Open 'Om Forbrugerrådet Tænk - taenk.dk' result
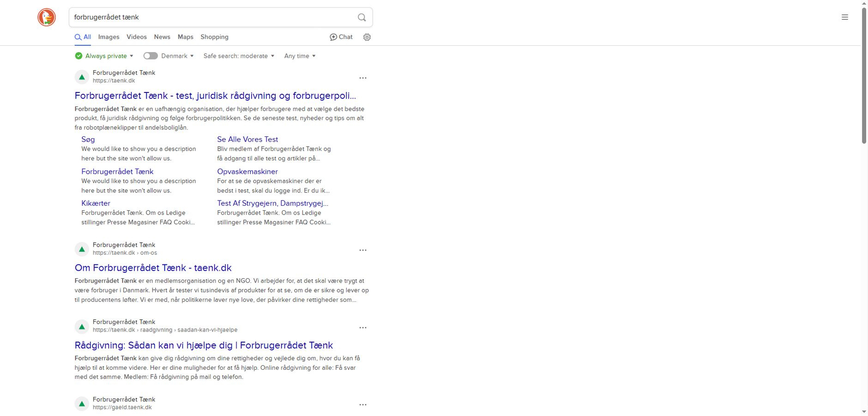This screenshot has width=868, height=416. point(153,268)
